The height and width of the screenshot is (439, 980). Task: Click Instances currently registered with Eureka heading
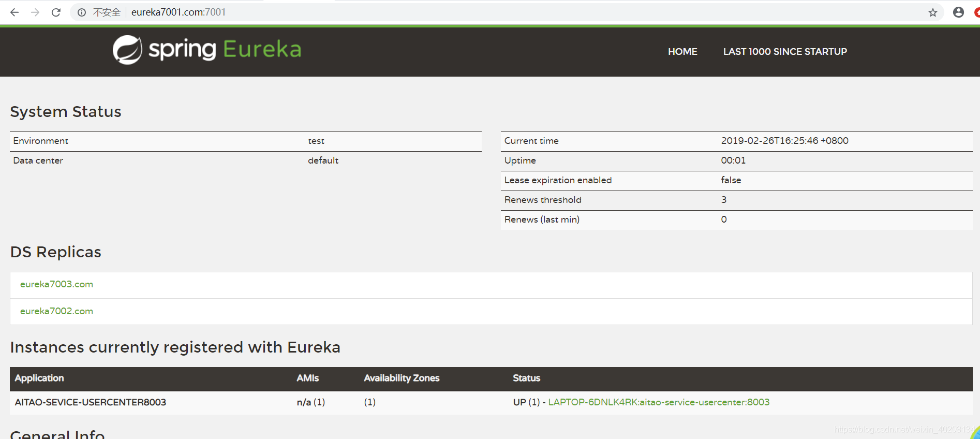pyautogui.click(x=175, y=347)
